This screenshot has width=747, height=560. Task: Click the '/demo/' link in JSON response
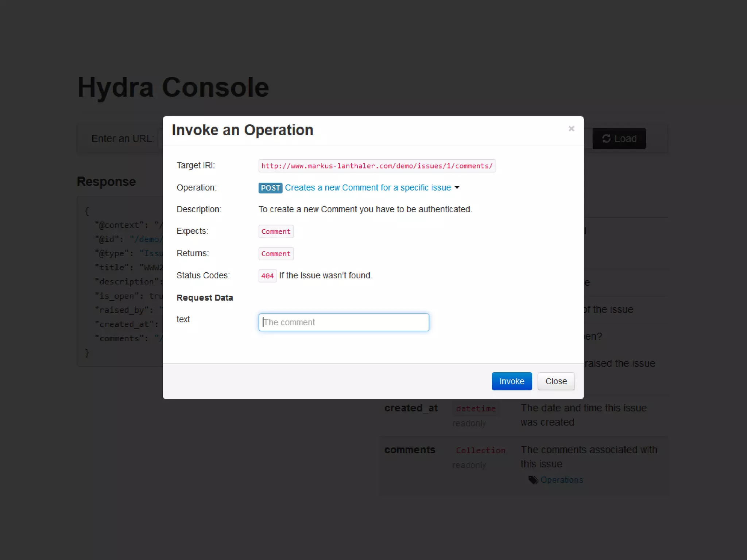[x=147, y=239]
